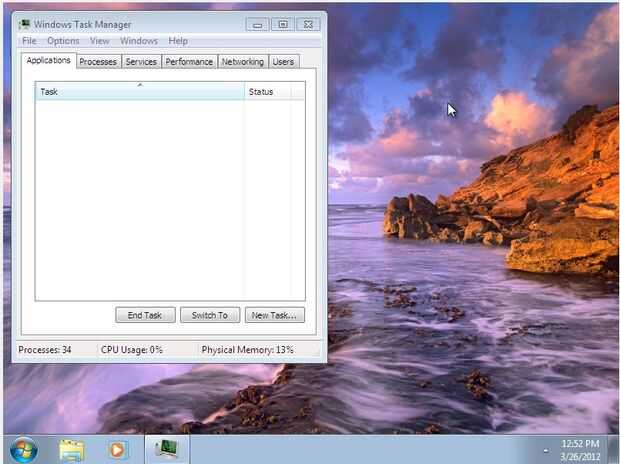The width and height of the screenshot is (620, 464).
Task: Open Windows Explorer from the taskbar
Action: (72, 450)
